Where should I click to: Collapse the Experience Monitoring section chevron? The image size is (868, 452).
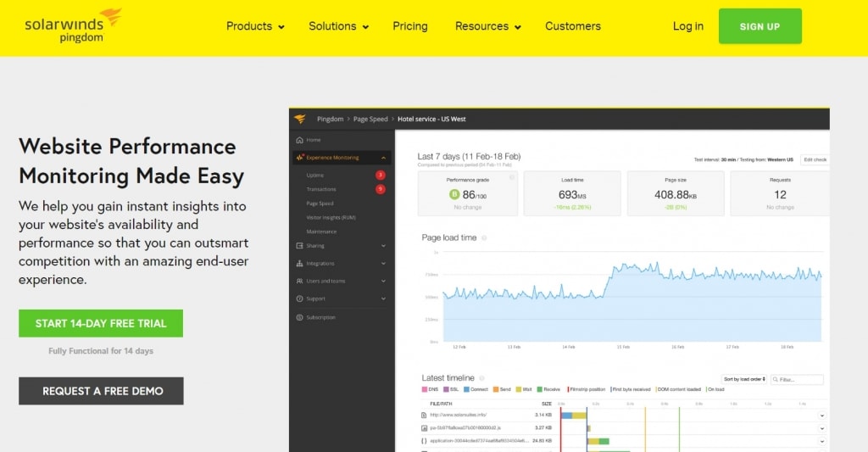click(x=383, y=158)
